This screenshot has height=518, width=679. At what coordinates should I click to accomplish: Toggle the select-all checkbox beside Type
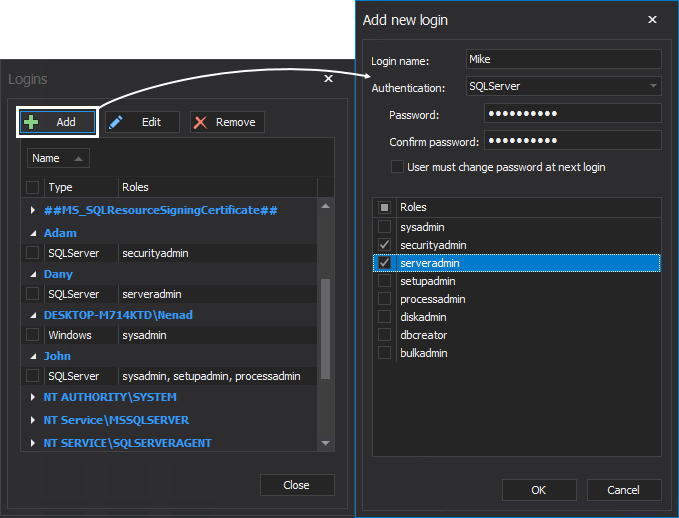click(32, 188)
